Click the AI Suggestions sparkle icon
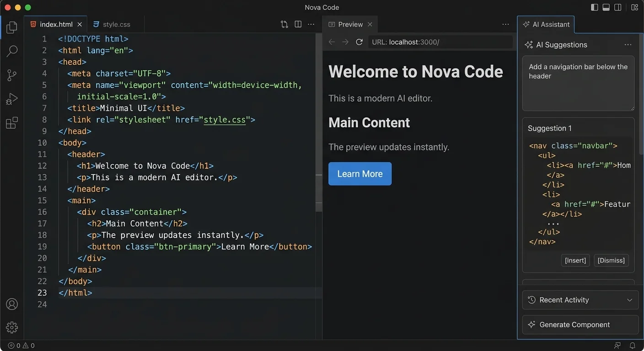 coord(529,45)
